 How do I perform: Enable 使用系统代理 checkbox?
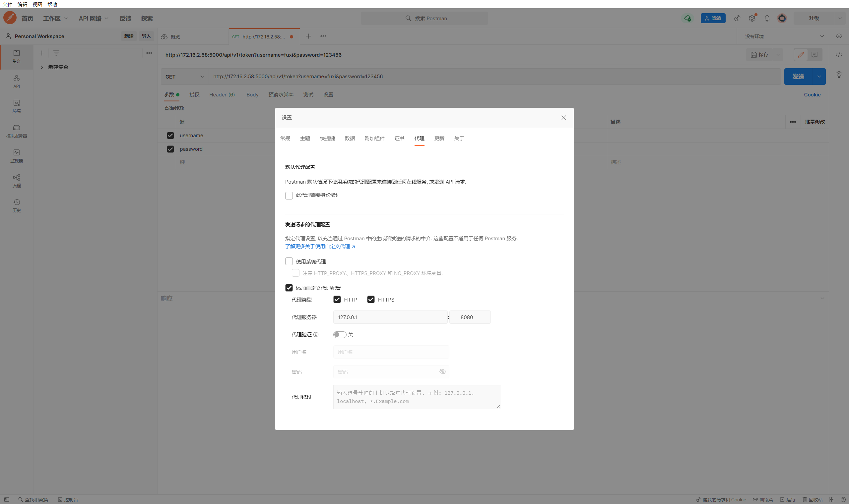click(289, 261)
